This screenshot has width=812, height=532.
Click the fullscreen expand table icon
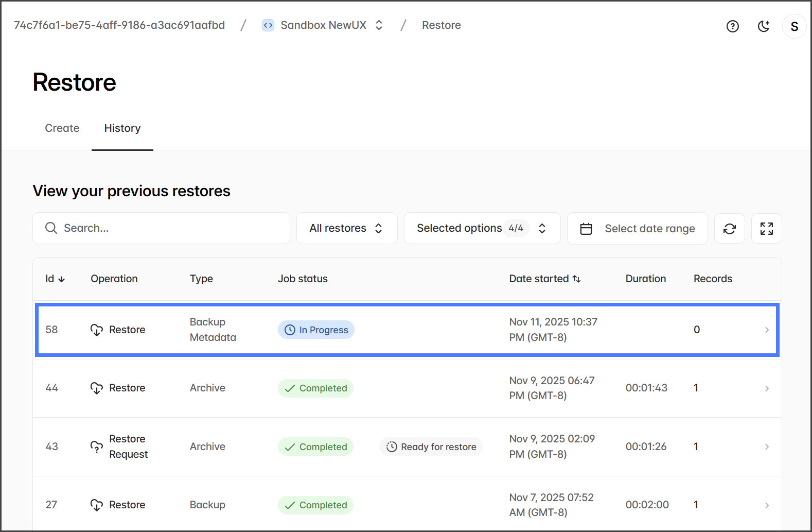[x=766, y=229]
